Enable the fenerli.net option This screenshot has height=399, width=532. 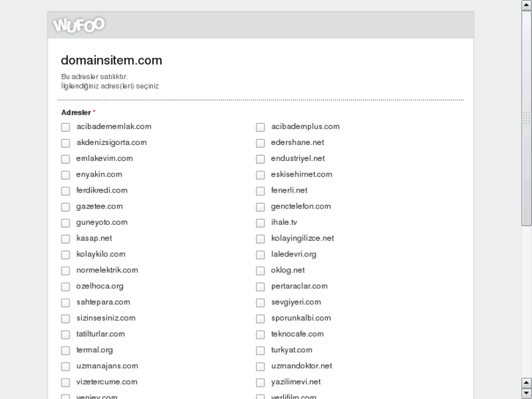[261, 191]
